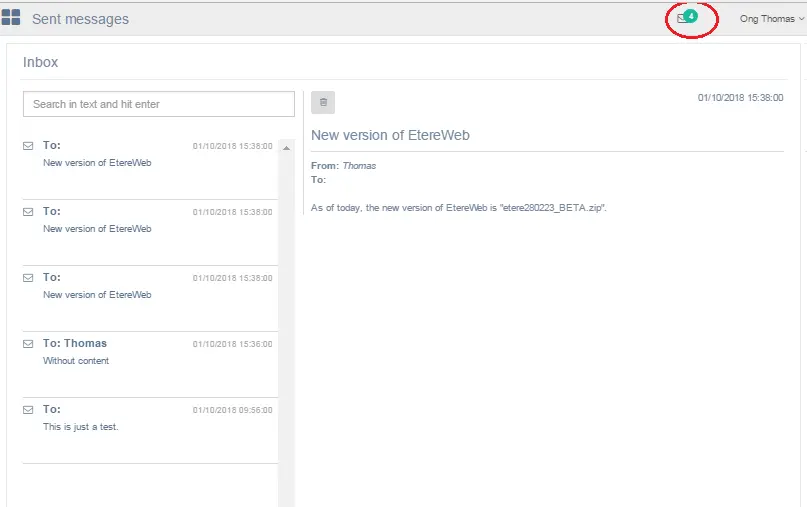Screen dimensions: 807x507
Task: Click the "Sent messages" page title
Action: 80,19
